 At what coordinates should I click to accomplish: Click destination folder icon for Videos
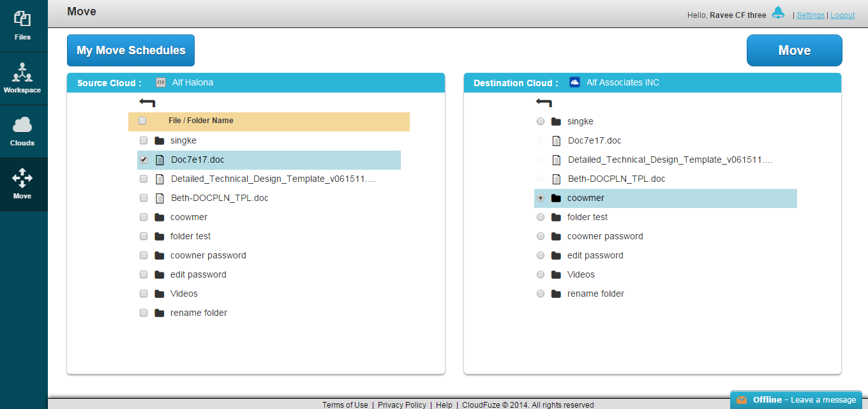(x=556, y=274)
